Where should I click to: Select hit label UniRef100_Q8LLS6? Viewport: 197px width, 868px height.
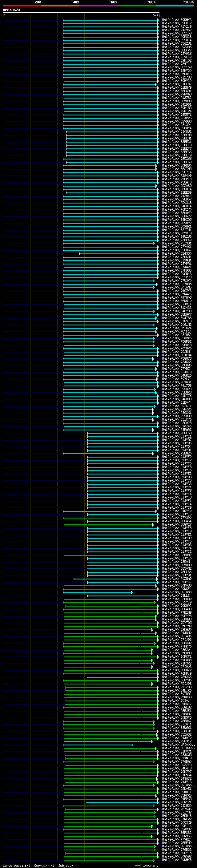[x=176, y=572]
